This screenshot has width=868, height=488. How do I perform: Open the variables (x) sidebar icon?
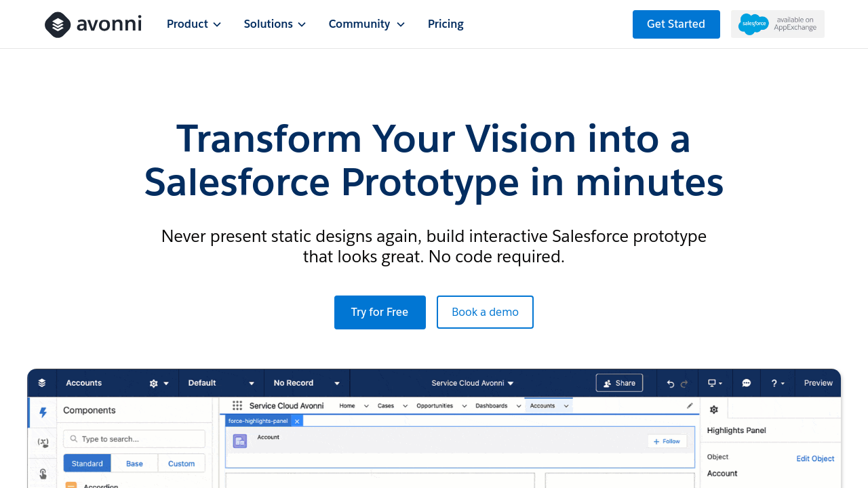pos(43,443)
